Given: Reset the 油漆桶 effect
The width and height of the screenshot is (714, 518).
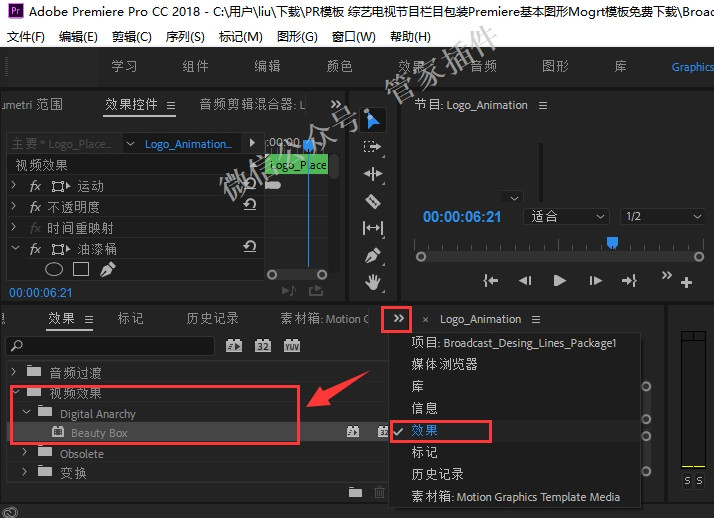Looking at the screenshot, I should [250, 247].
